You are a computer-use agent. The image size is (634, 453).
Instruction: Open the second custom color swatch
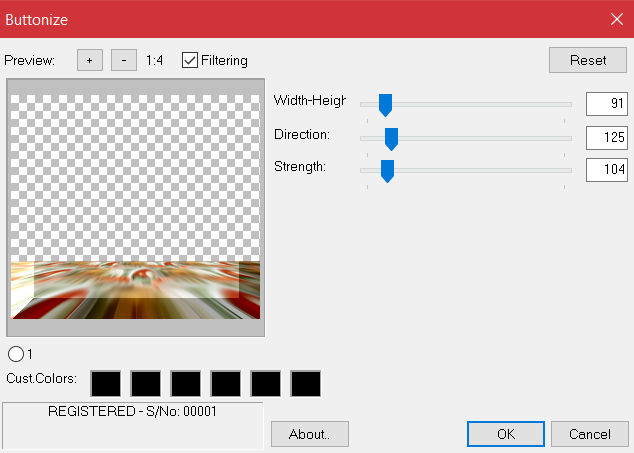click(146, 383)
